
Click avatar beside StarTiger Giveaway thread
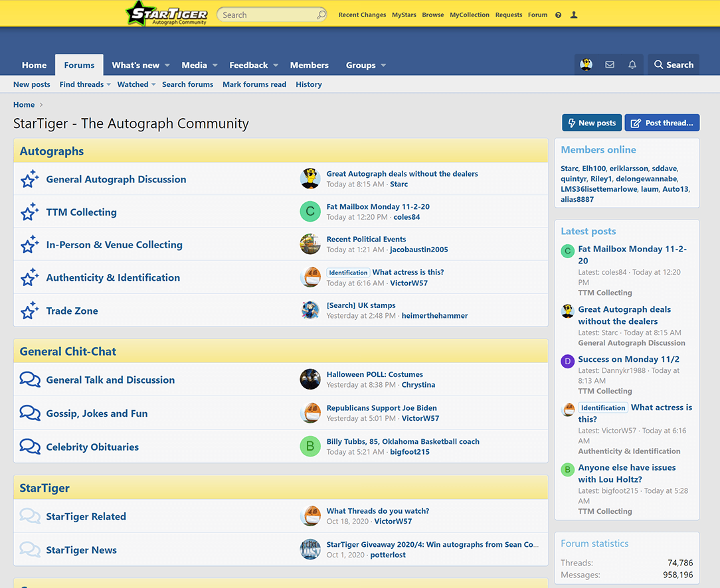(x=310, y=549)
